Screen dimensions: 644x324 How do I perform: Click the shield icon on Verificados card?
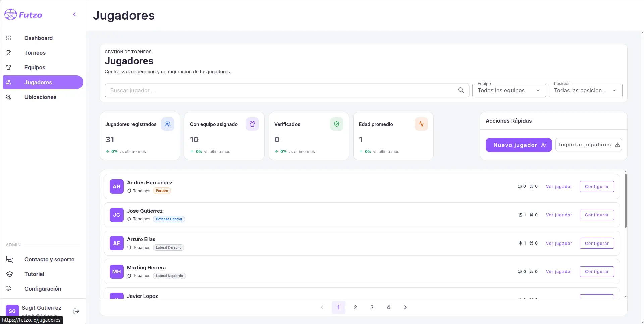pos(337,124)
